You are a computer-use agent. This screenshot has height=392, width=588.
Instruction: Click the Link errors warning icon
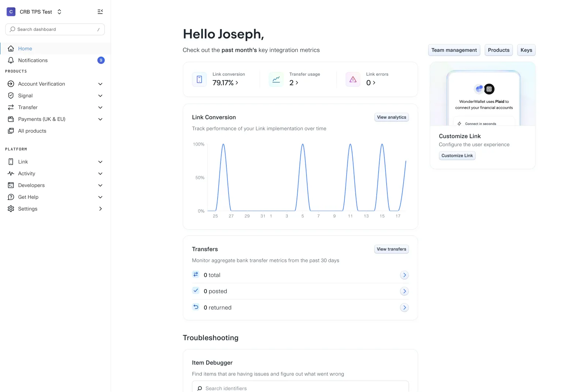pyautogui.click(x=353, y=79)
